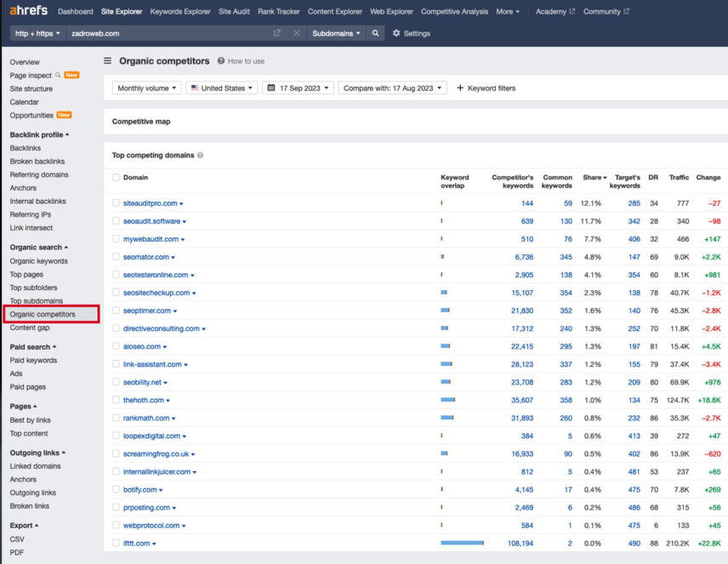Screen dimensions: 728x564
Task: Check the siteauditpro.com row checkbox
Action: pos(116,203)
